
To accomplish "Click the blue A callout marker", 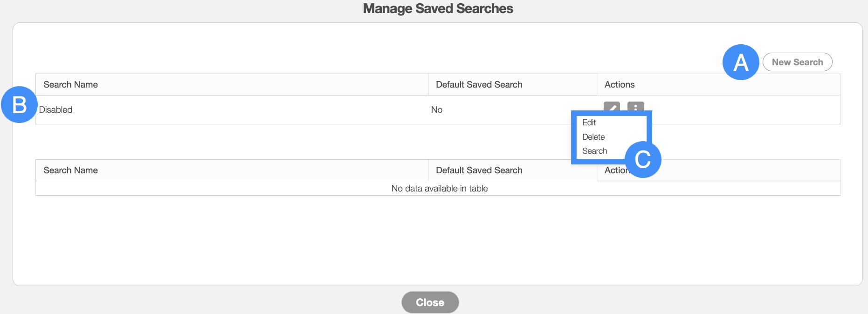I will [x=741, y=62].
